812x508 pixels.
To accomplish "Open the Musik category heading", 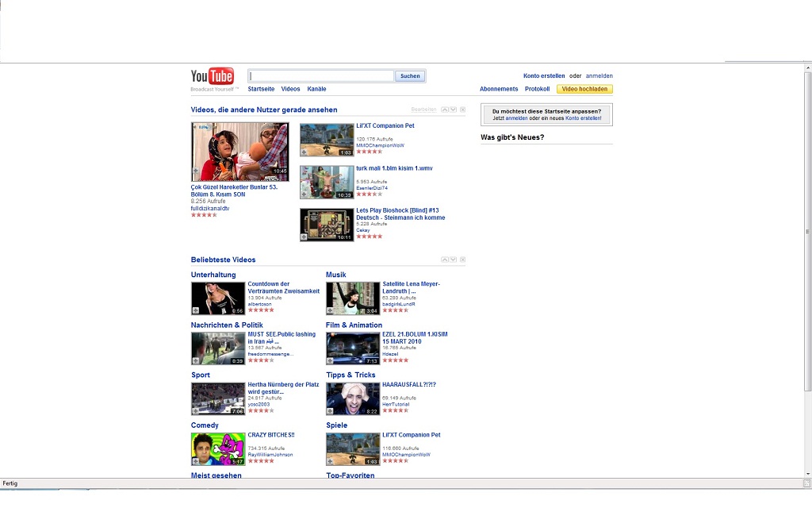I will [336, 275].
